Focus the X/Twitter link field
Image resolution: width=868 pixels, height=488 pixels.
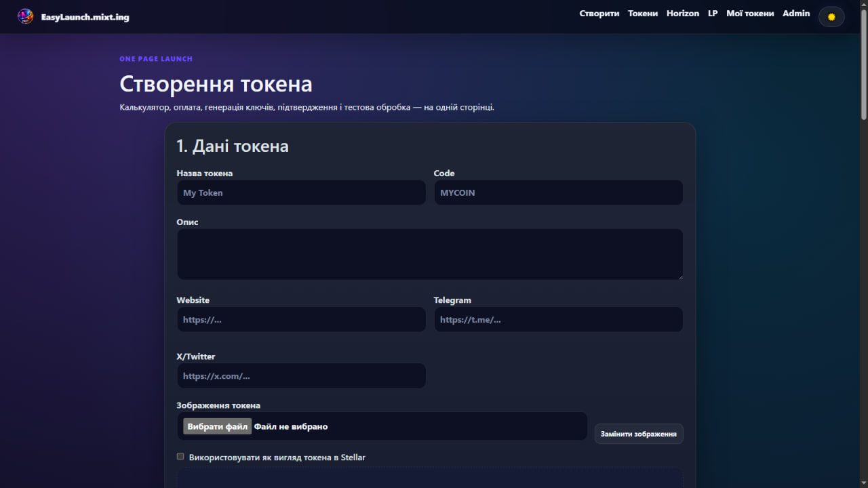pos(301,375)
